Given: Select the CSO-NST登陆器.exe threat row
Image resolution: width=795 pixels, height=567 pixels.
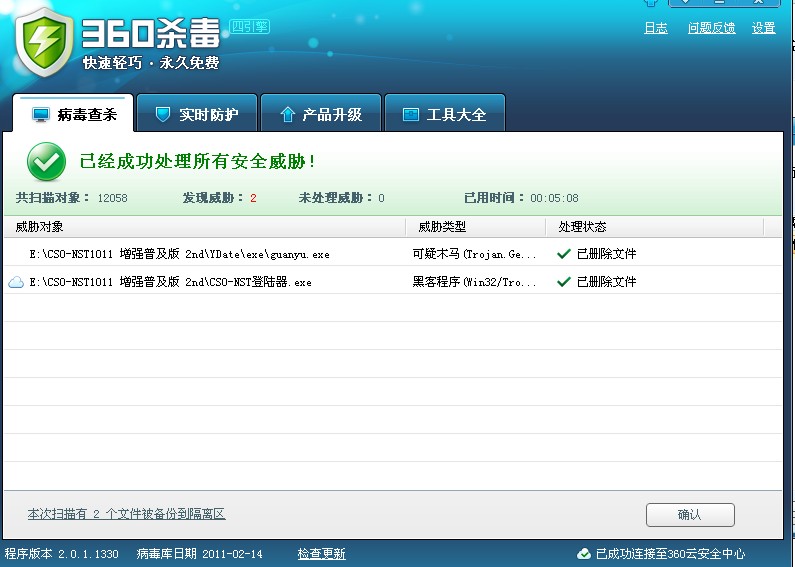Looking at the screenshot, I should (392, 281).
